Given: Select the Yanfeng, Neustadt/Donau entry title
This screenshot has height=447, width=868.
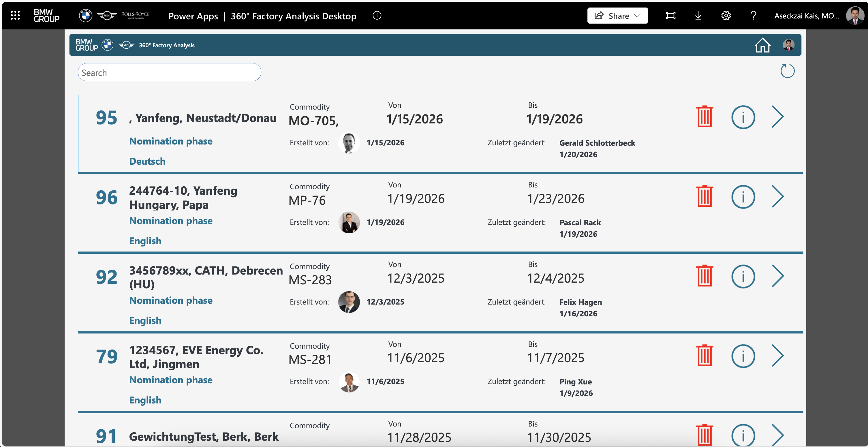Looking at the screenshot, I should (203, 118).
